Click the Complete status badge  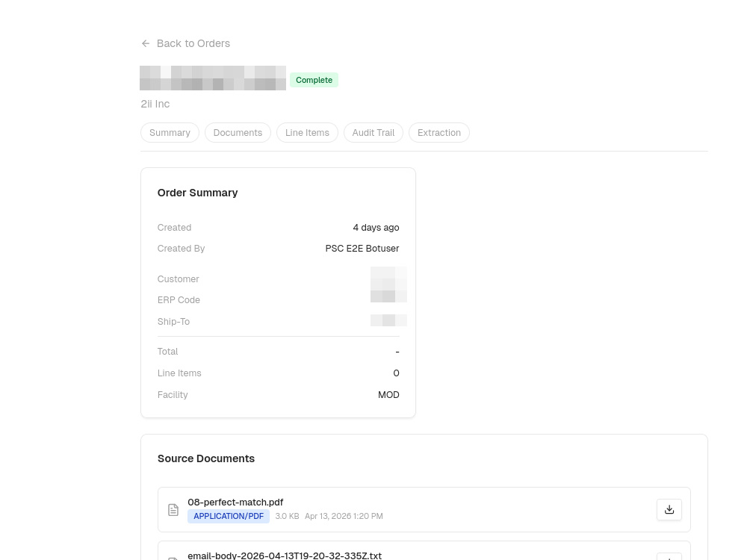(314, 80)
